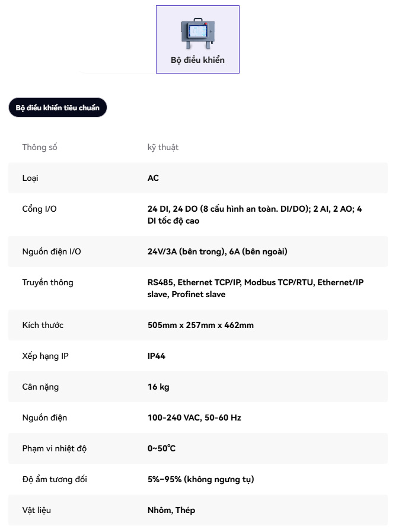Select the "Xếp hạng IP" row label
402x532 pixels.
(x=46, y=356)
